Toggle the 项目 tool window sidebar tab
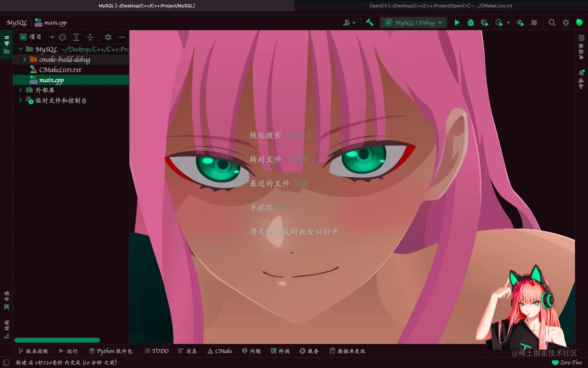588x368 pixels. click(7, 45)
